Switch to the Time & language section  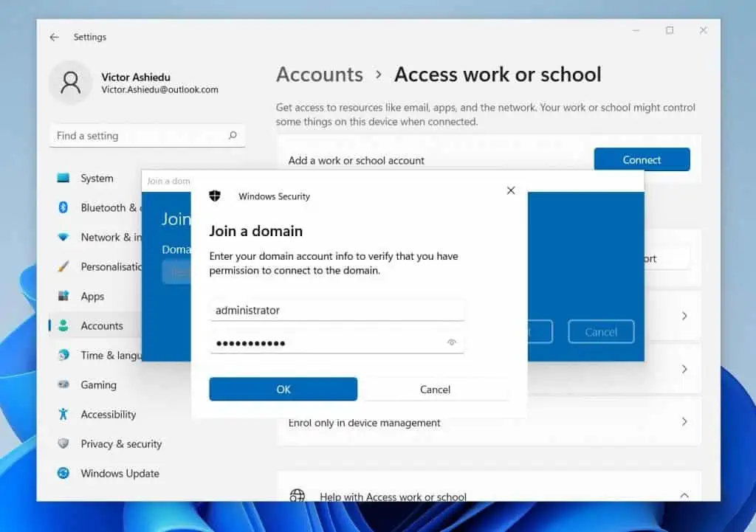point(103,355)
